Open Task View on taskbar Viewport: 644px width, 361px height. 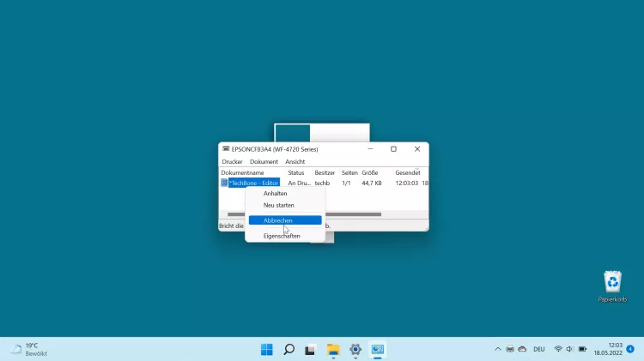tap(311, 350)
